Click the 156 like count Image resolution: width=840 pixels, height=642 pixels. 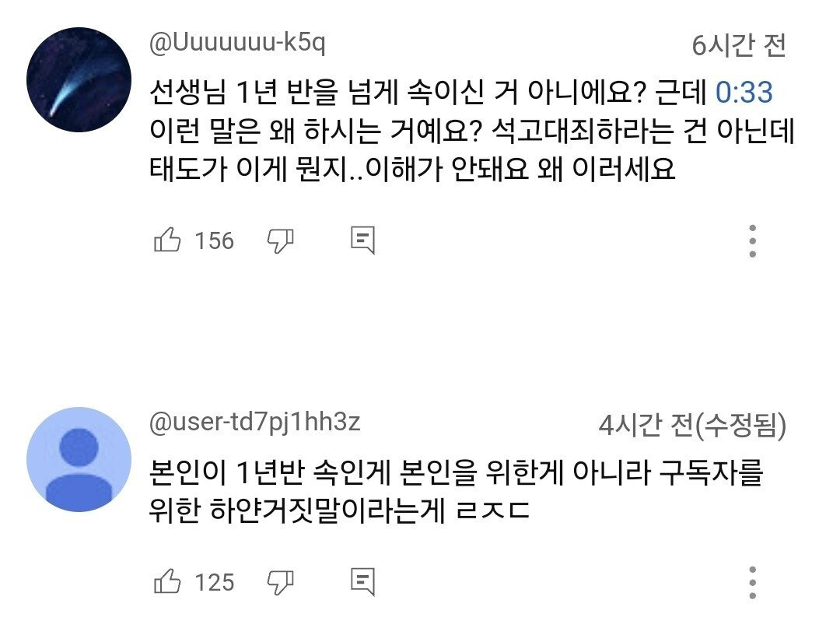point(214,241)
